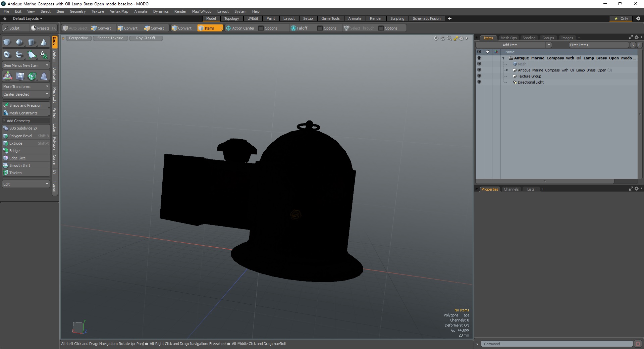Switch to the UVEdit layout tab
This screenshot has width=644, height=349.
click(253, 18)
